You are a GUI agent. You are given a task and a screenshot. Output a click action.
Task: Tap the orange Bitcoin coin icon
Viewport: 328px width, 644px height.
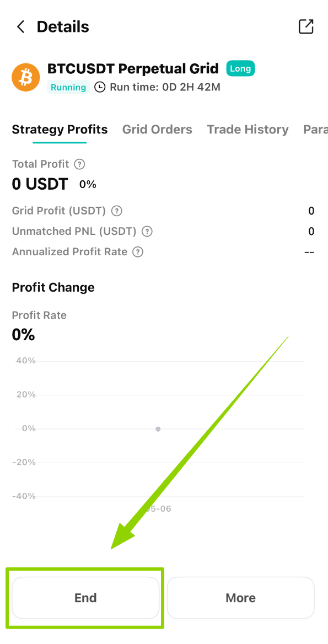pos(26,77)
